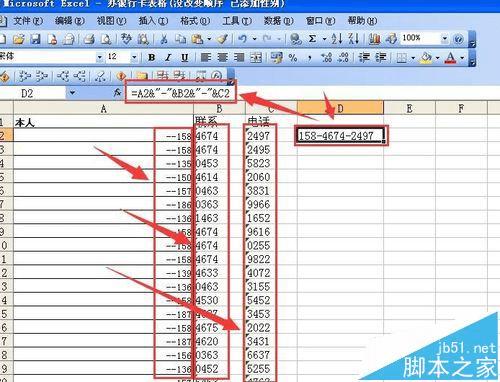Select column F header
This screenshot has width=500, height=382.
coord(461,108)
